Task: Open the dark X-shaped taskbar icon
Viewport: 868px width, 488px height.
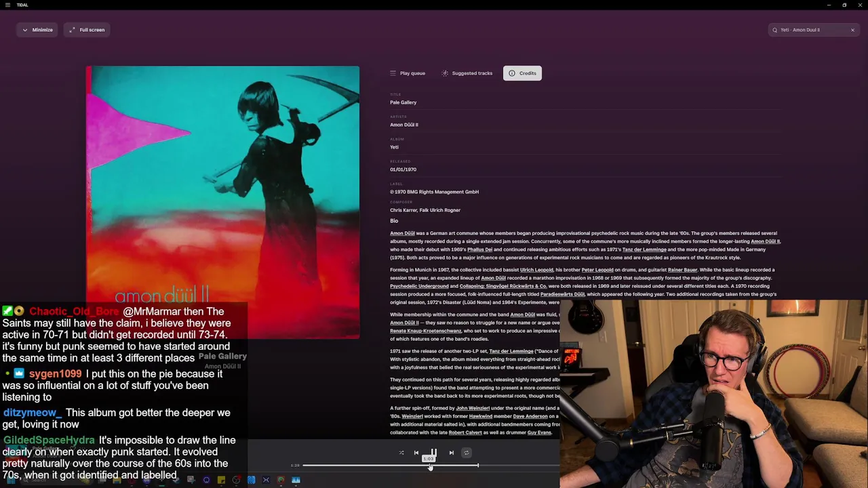Action: pyautogui.click(x=266, y=480)
